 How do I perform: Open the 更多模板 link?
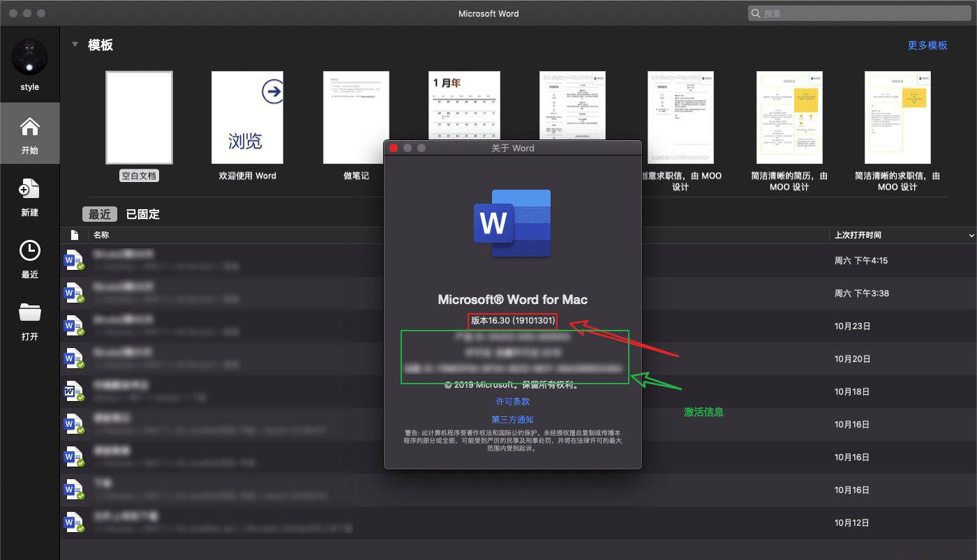tap(927, 45)
